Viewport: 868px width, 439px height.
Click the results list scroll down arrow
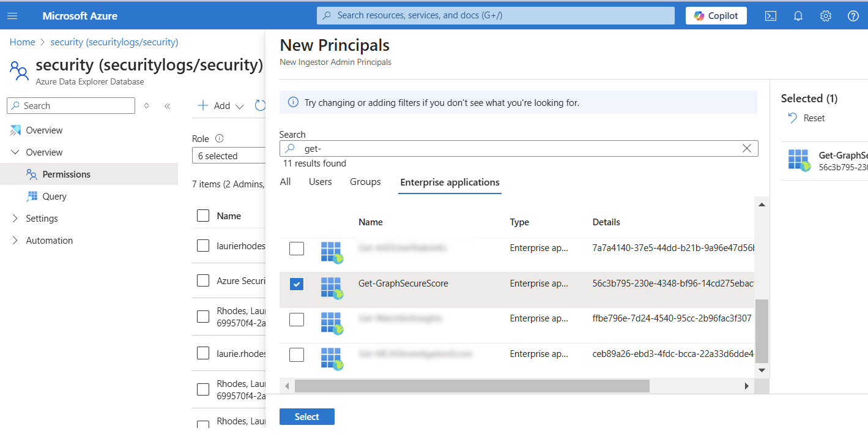pyautogui.click(x=762, y=370)
